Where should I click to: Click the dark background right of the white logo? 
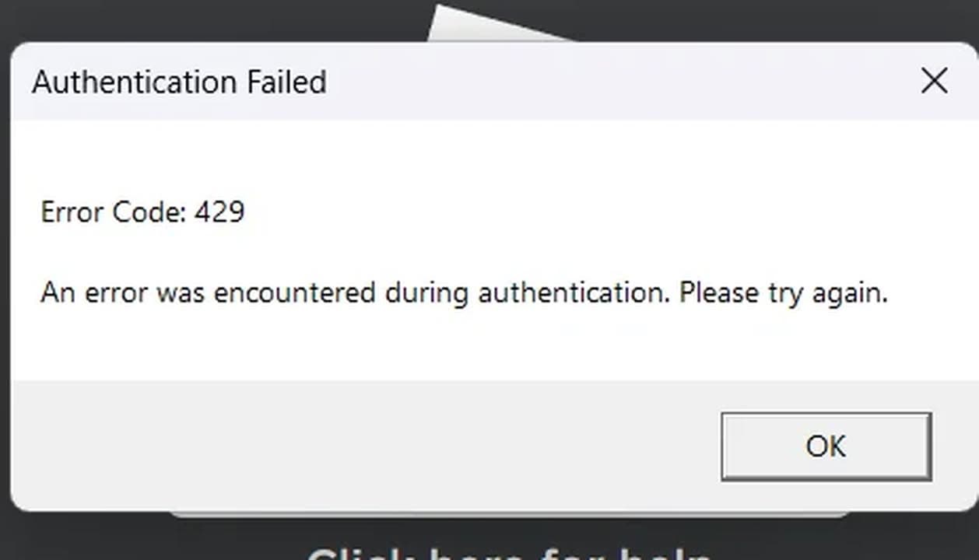778,19
